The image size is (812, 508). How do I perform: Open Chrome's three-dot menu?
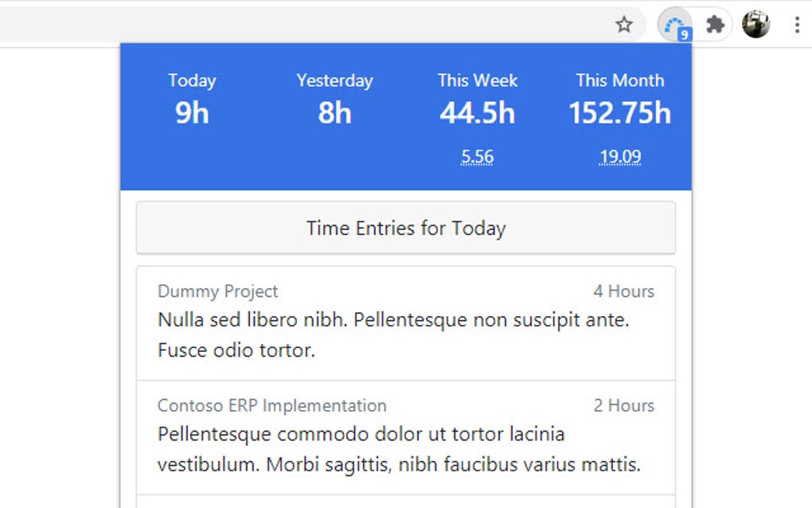[x=796, y=25]
